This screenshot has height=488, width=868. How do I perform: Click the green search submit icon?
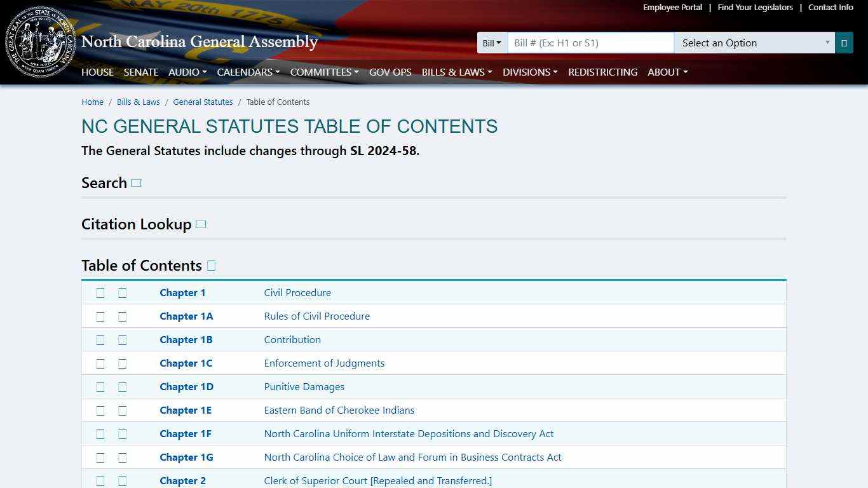click(844, 43)
